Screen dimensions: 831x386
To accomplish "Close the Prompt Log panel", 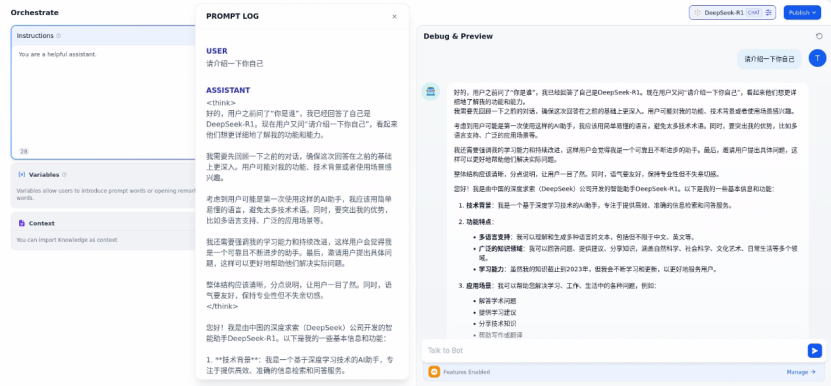I will coord(394,16).
